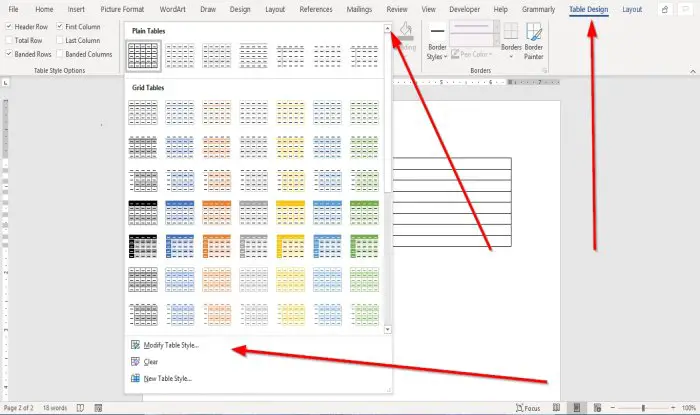Image resolution: width=700 pixels, height=415 pixels.
Task: Toggle the Banded Rows checkbox
Action: click(x=8, y=54)
